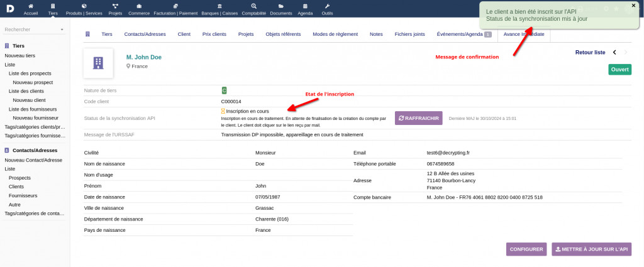Switch to the Contacts/Adresses tab
The width and height of the screenshot is (644, 267).
pos(145,34)
